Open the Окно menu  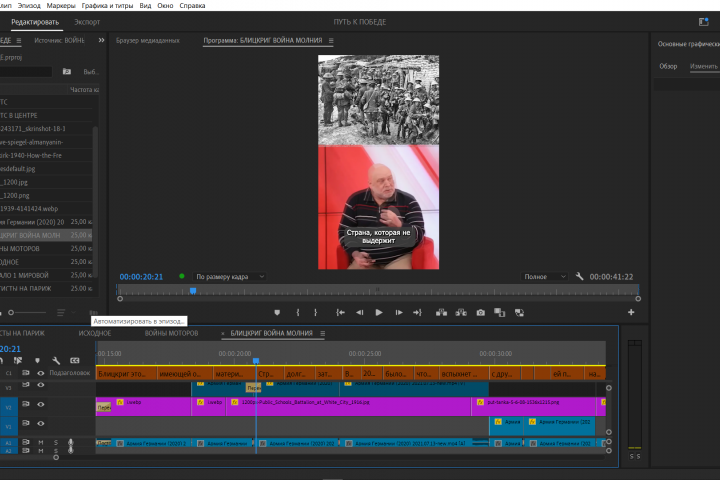click(165, 6)
